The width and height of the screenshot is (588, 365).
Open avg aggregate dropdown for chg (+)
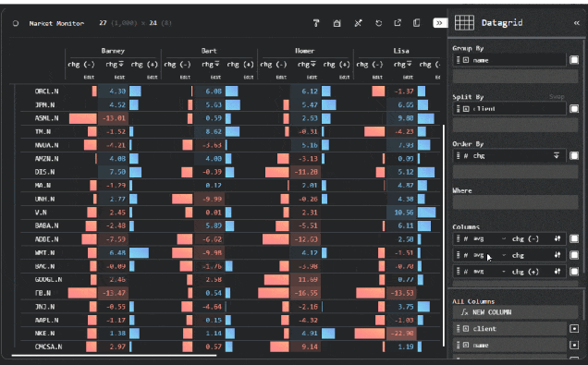tap(489, 272)
